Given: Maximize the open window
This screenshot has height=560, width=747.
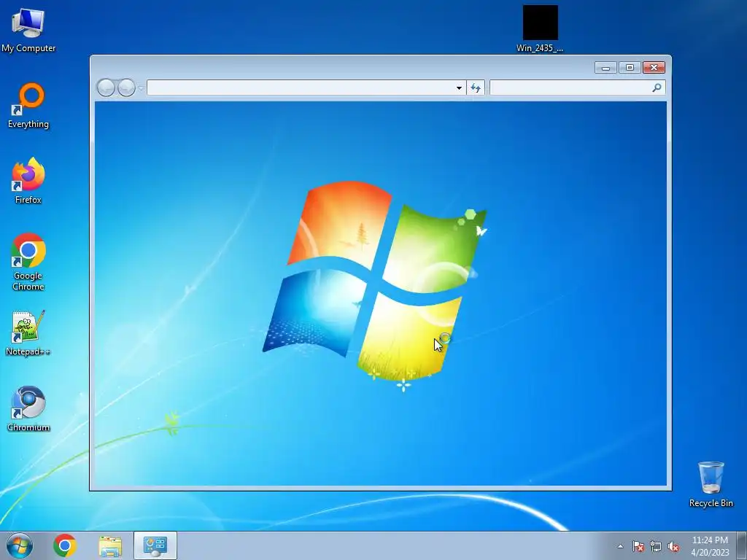Looking at the screenshot, I should [630, 68].
